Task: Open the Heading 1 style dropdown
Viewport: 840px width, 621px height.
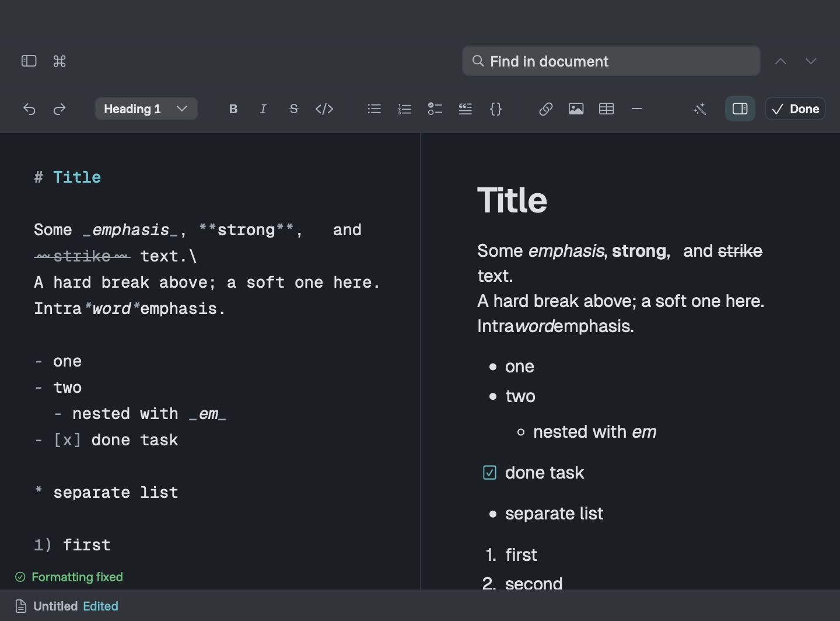Action: click(146, 109)
